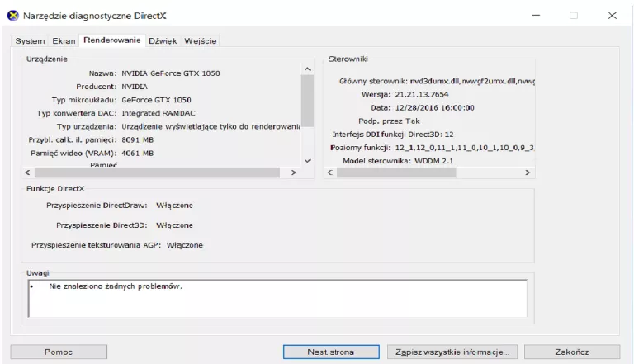Click right arrow of Urządzenie horizontal scrollbar
This screenshot has height=364, width=634.
point(294,173)
